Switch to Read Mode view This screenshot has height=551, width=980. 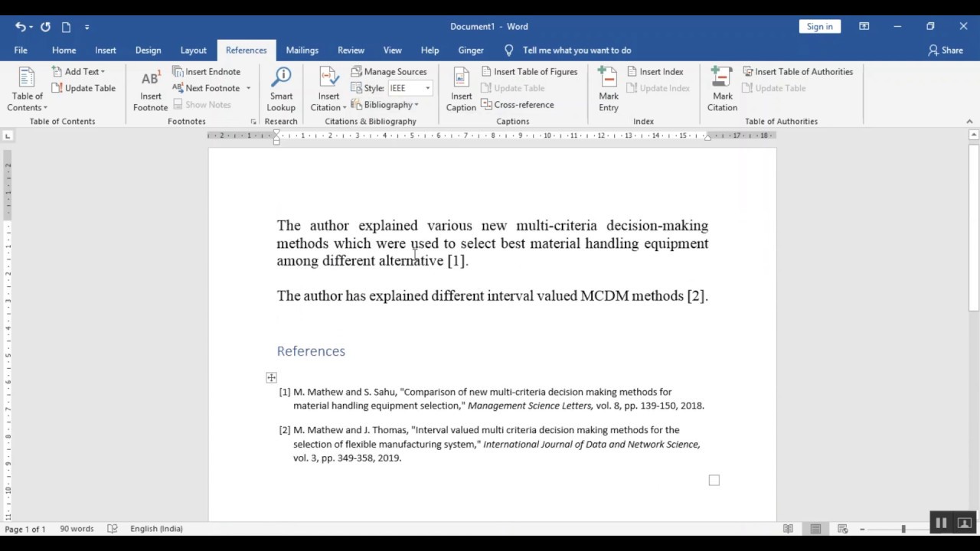tap(788, 529)
